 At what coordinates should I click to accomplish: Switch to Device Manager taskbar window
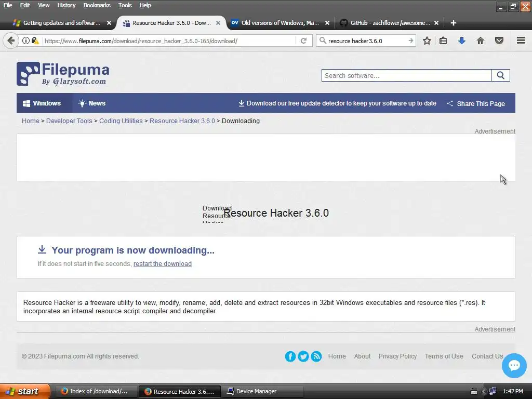[263, 391]
